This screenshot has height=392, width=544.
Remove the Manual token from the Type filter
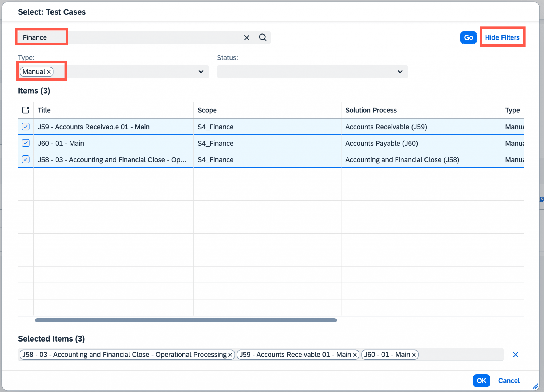point(49,71)
